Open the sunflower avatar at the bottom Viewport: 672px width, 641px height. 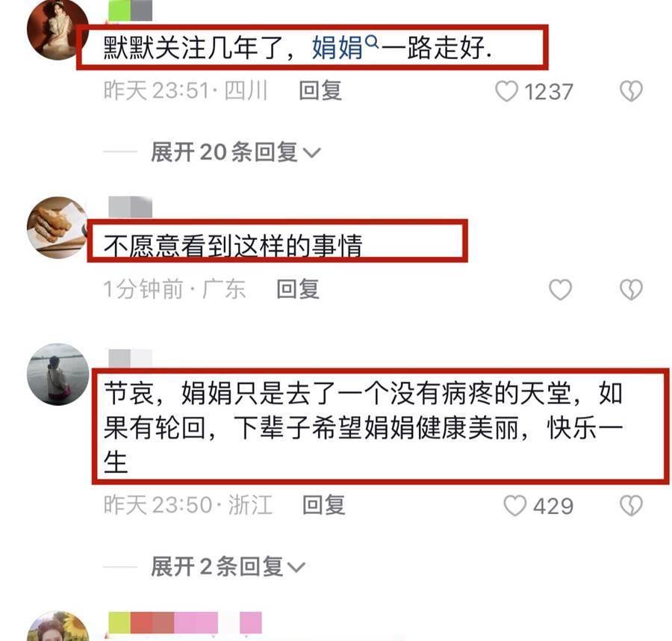pyautogui.click(x=57, y=627)
